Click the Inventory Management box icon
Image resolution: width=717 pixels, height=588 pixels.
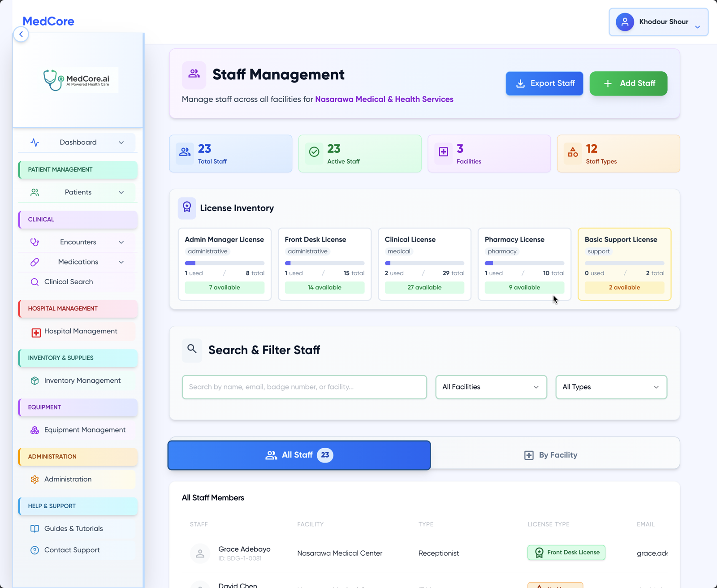(x=35, y=380)
